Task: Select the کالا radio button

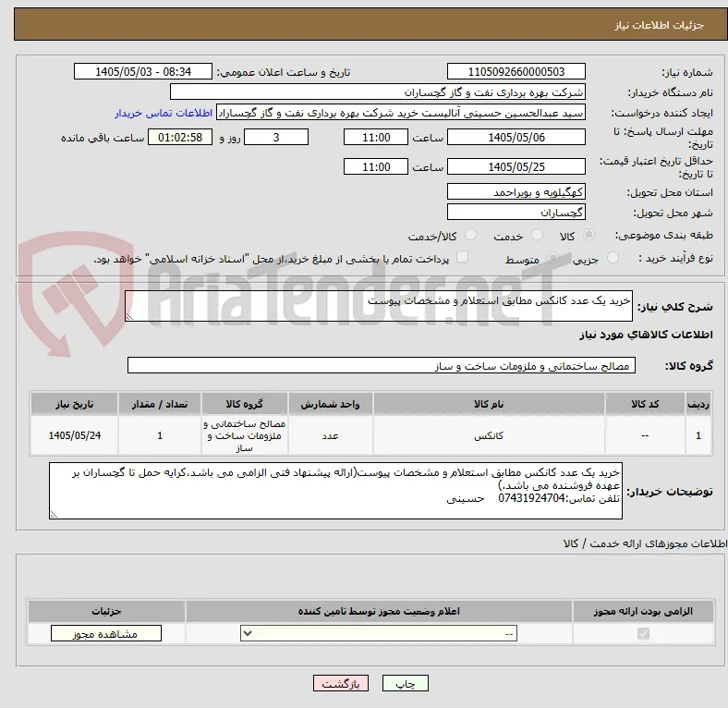Action: tap(588, 235)
